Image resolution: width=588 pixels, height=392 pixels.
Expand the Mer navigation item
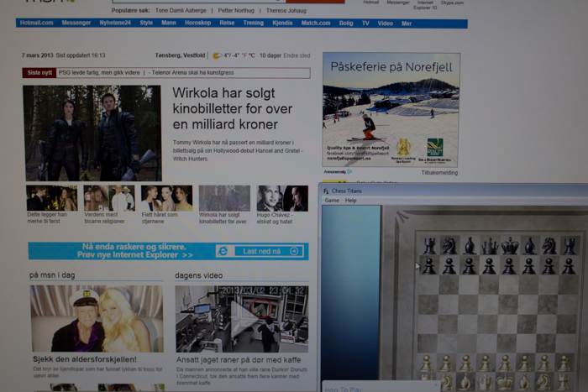click(x=407, y=24)
